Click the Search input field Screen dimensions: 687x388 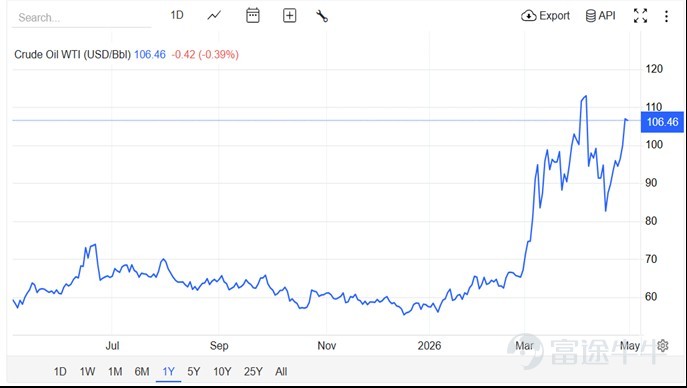pyautogui.click(x=81, y=18)
